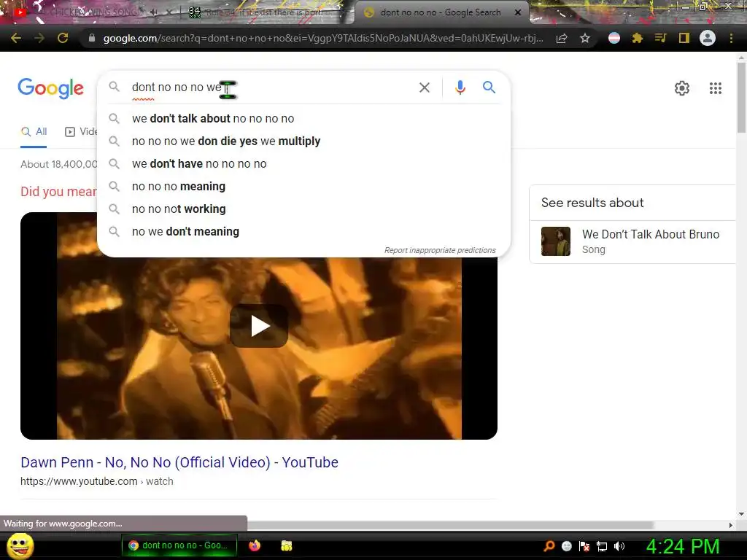This screenshot has width=747, height=560.
Task: Switch to the Rule 34 tab
Action: (267, 12)
